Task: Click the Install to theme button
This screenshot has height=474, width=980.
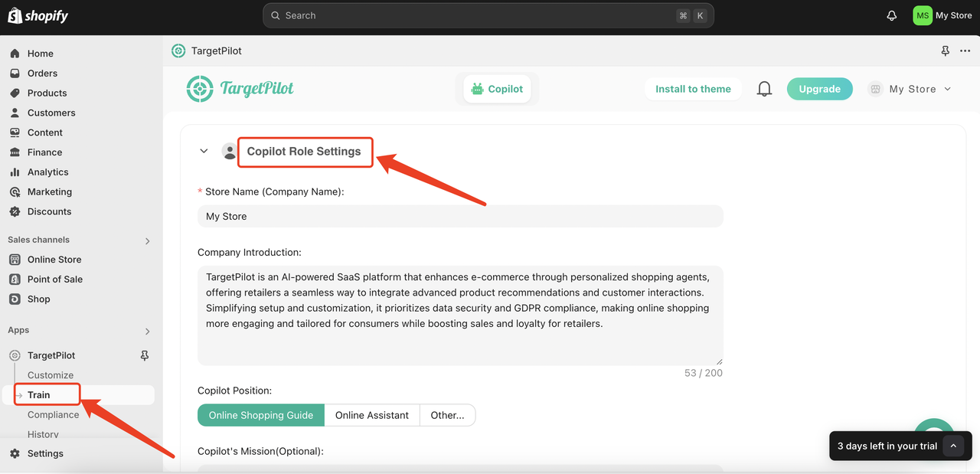Action: 693,89
